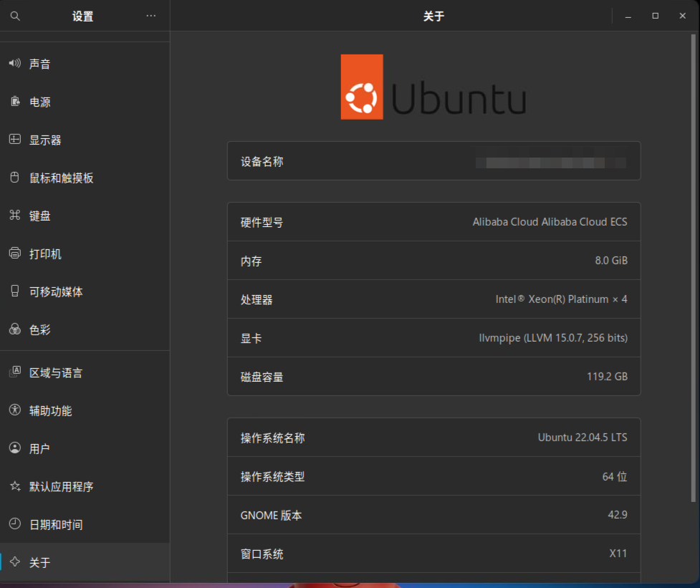Select 默认应用程序 in the sidebar

(x=85, y=486)
